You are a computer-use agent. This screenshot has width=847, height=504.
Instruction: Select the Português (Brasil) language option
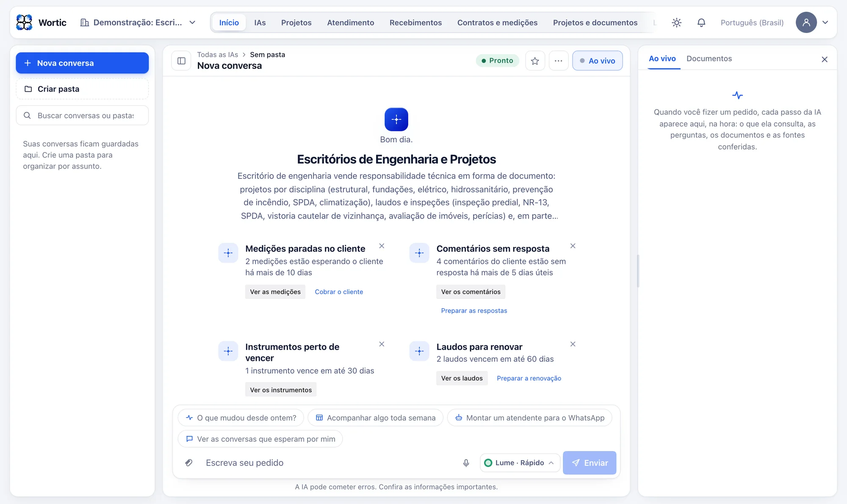point(752,22)
